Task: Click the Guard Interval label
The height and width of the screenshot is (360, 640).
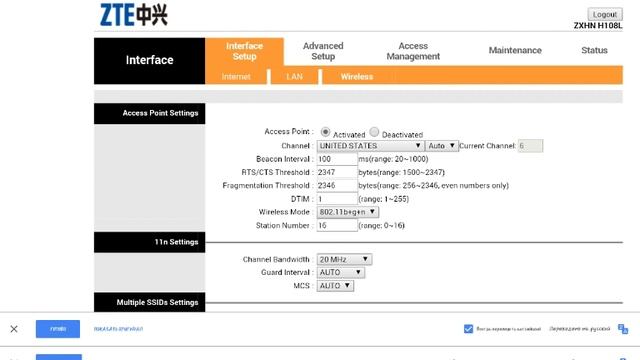Action: 285,272
